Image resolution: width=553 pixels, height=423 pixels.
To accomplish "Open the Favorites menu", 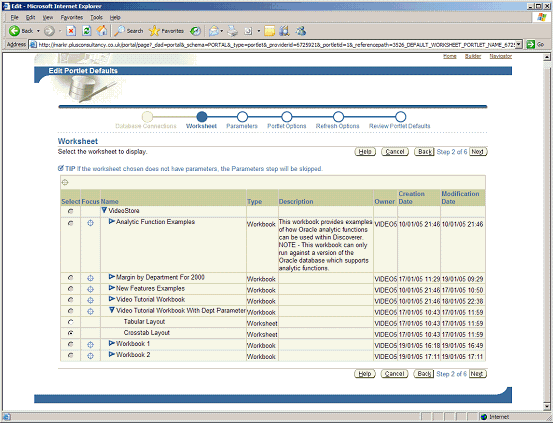I will pos(72,17).
